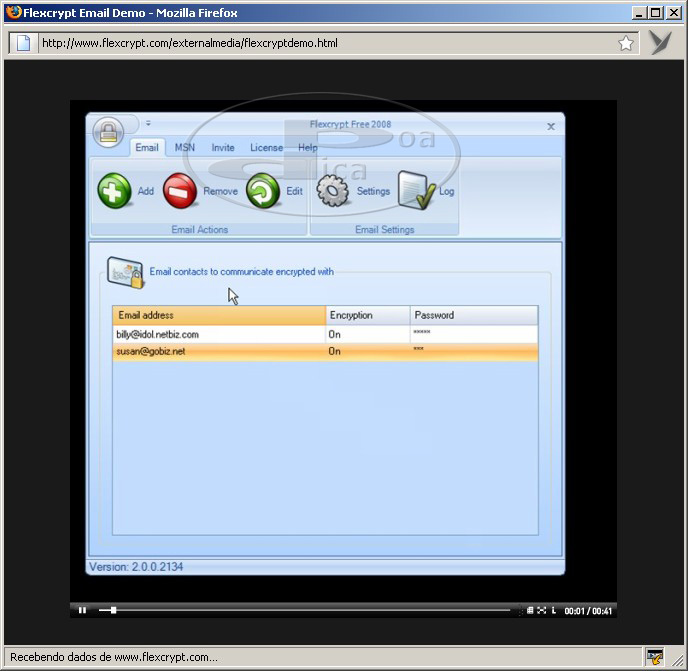Click the Flexcrypt padlock application button
Screen dimensions: 688x671
pyautogui.click(x=108, y=131)
